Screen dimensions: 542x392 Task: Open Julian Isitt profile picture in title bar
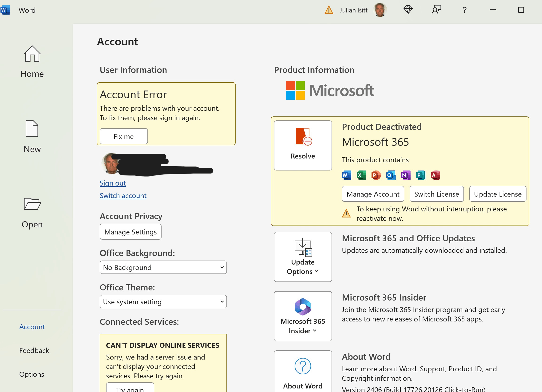click(x=380, y=10)
